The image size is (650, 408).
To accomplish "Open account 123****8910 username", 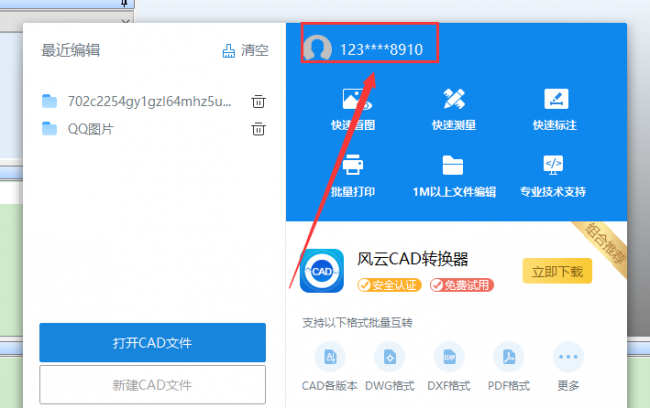I will [381, 50].
